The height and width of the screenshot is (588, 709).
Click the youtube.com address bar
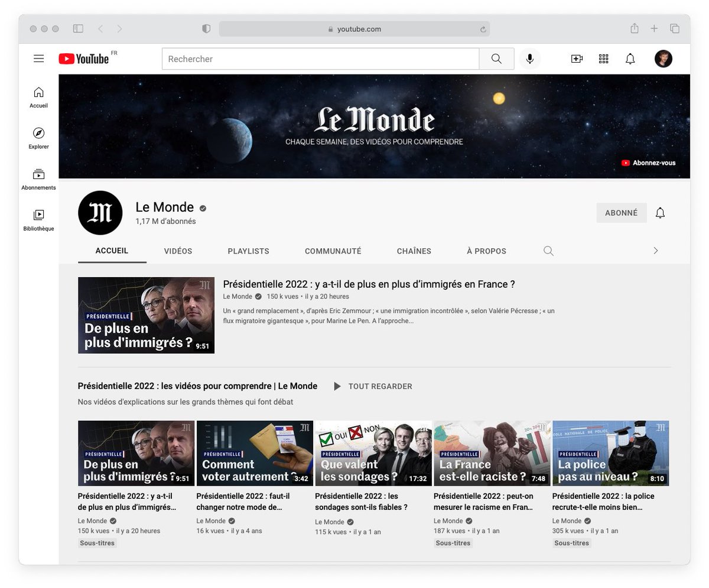point(354,29)
